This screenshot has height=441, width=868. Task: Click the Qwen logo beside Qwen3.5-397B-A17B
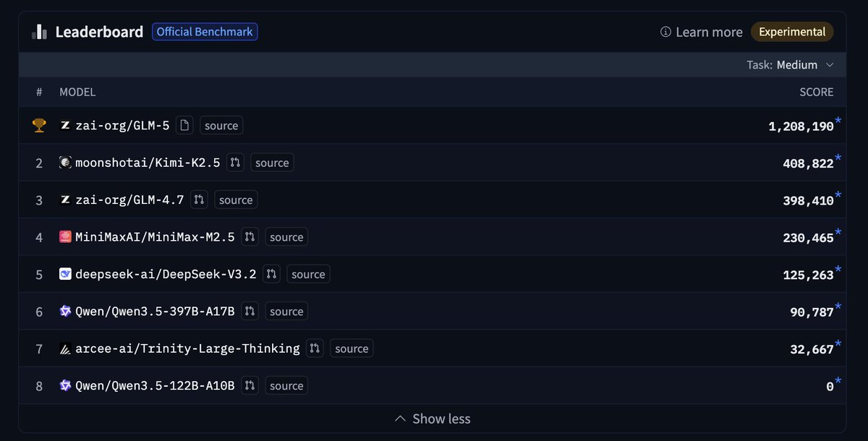(x=65, y=312)
